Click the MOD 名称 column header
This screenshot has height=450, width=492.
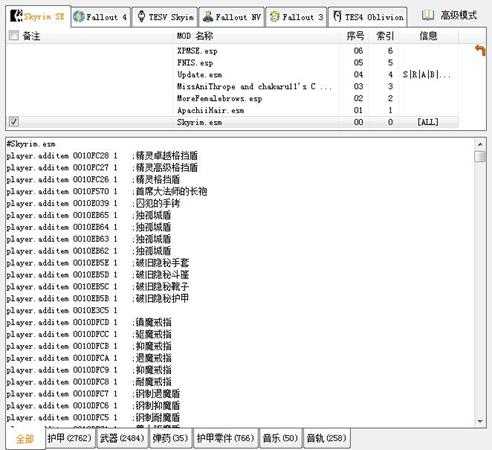(195, 36)
